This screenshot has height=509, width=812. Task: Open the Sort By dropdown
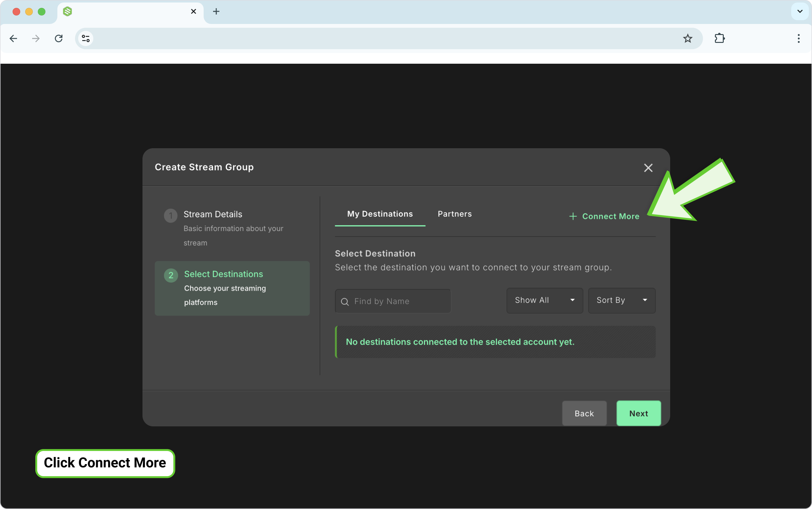click(x=622, y=300)
